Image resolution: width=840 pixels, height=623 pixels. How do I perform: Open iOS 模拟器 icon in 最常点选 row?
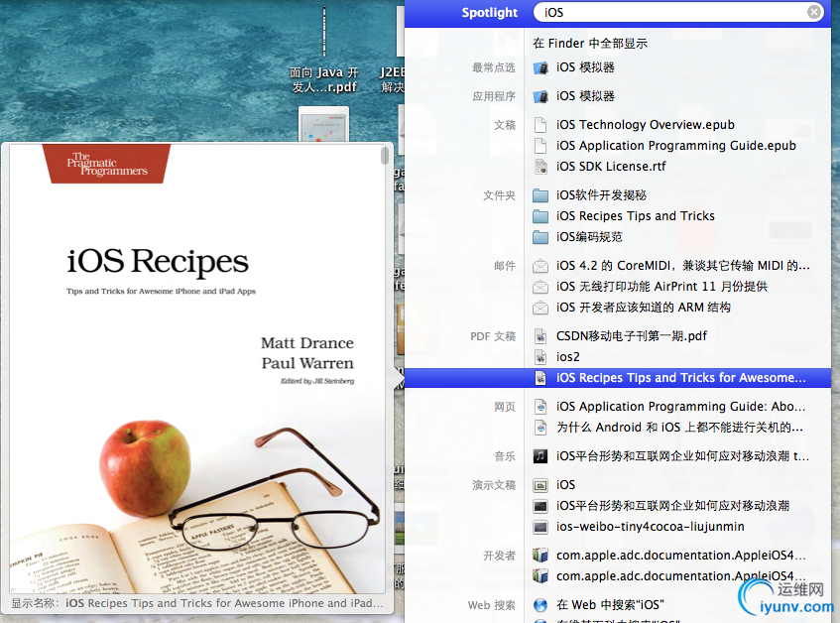[x=540, y=68]
